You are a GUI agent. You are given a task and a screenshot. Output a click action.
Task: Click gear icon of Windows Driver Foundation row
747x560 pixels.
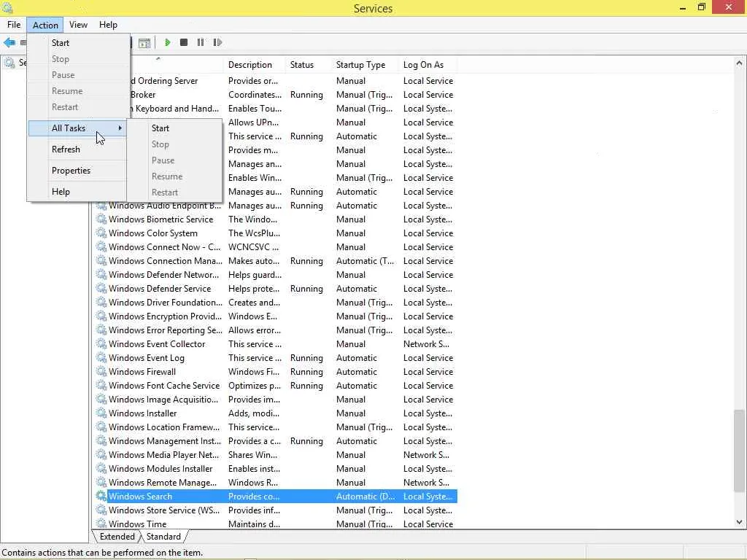click(x=101, y=303)
